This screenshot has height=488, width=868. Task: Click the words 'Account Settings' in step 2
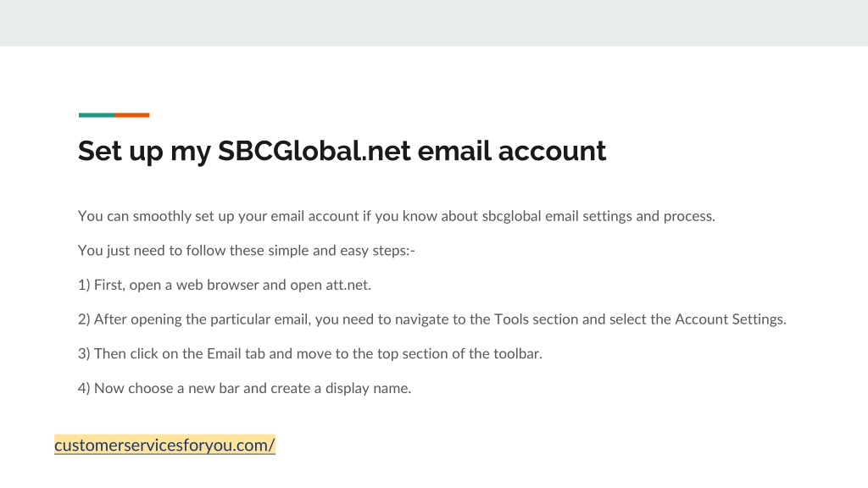pos(730,319)
